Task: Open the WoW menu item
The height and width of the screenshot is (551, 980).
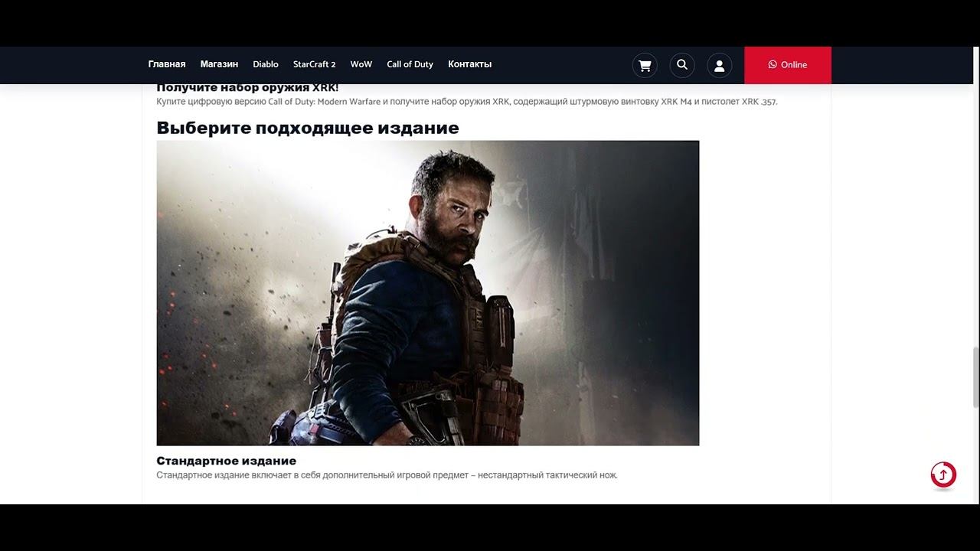Action: point(361,64)
